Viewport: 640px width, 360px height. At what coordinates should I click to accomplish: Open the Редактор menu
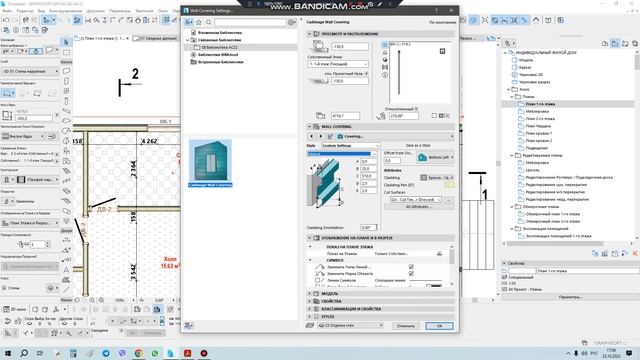click(25, 11)
